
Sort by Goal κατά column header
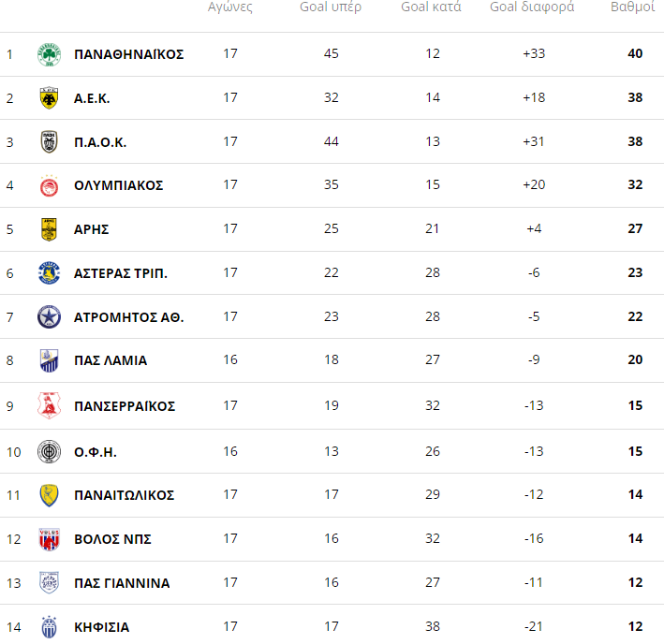click(431, 7)
